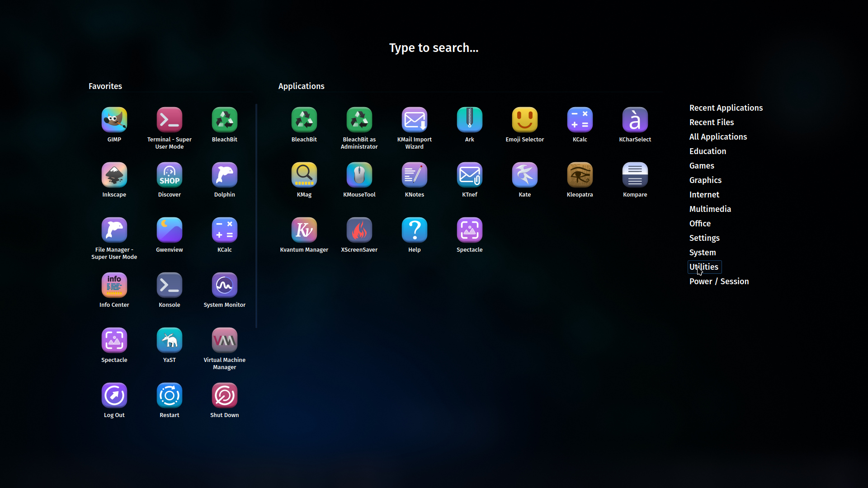Launch File Manager - Super User Mode

pos(114,230)
